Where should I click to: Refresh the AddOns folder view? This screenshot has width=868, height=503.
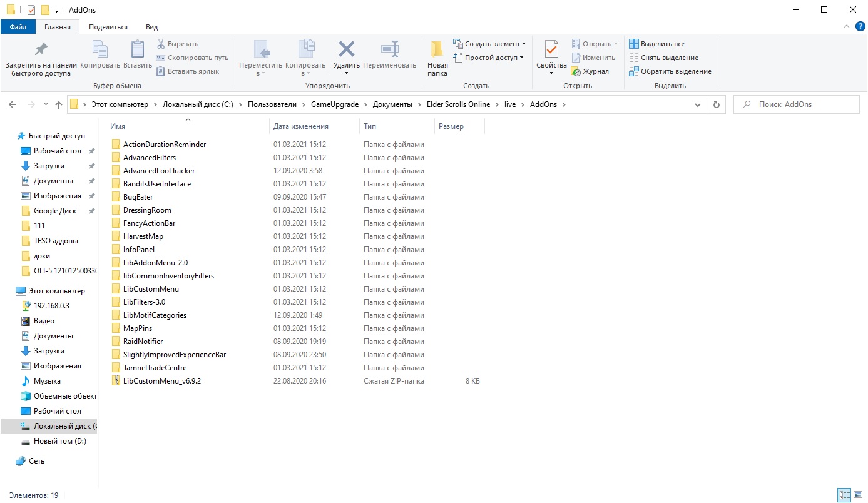717,105
